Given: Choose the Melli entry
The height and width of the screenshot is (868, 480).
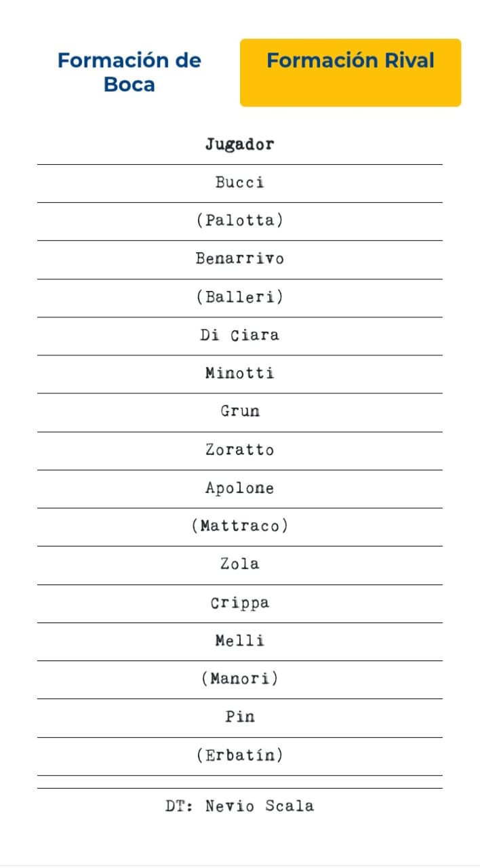Looking at the screenshot, I should click(x=239, y=641).
